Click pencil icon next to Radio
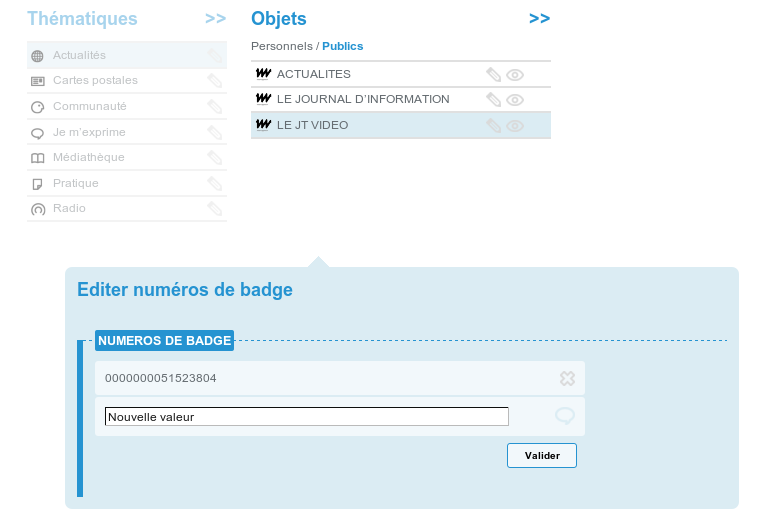The image size is (762, 525). tap(215, 209)
